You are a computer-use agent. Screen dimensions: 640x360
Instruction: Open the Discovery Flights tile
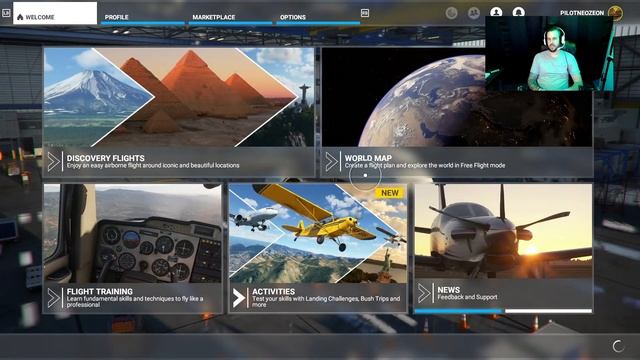[179, 112]
